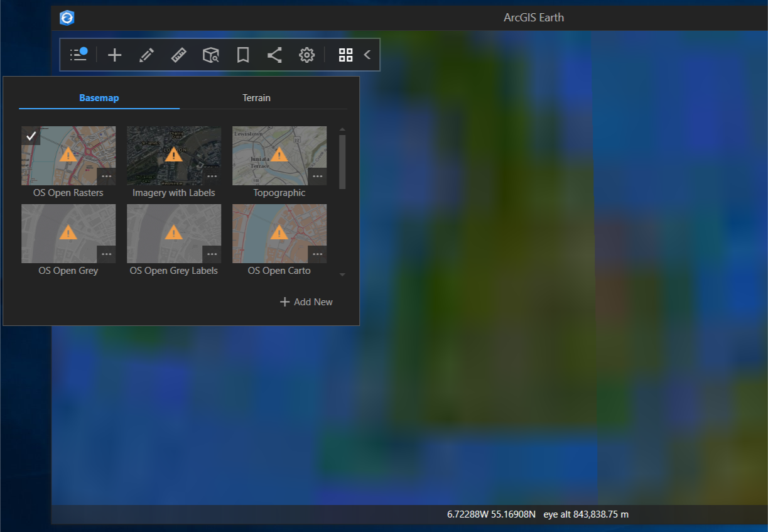
Task: Click warning icon on Imagery with Labels
Action: click(x=174, y=154)
